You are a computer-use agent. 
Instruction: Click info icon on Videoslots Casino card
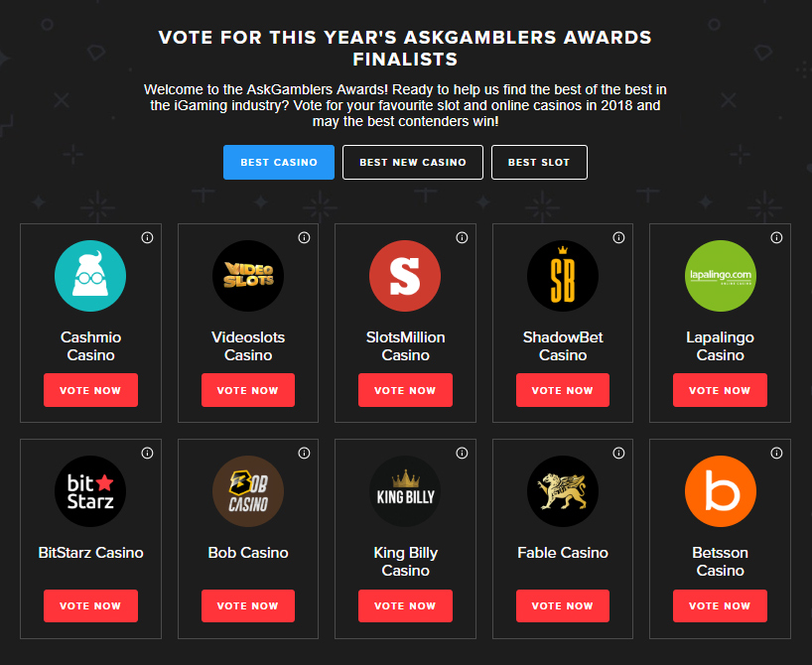[x=304, y=238]
